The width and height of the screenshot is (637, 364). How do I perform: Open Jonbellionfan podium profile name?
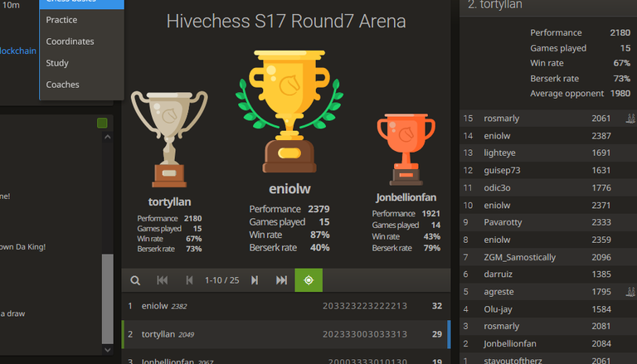coord(406,197)
